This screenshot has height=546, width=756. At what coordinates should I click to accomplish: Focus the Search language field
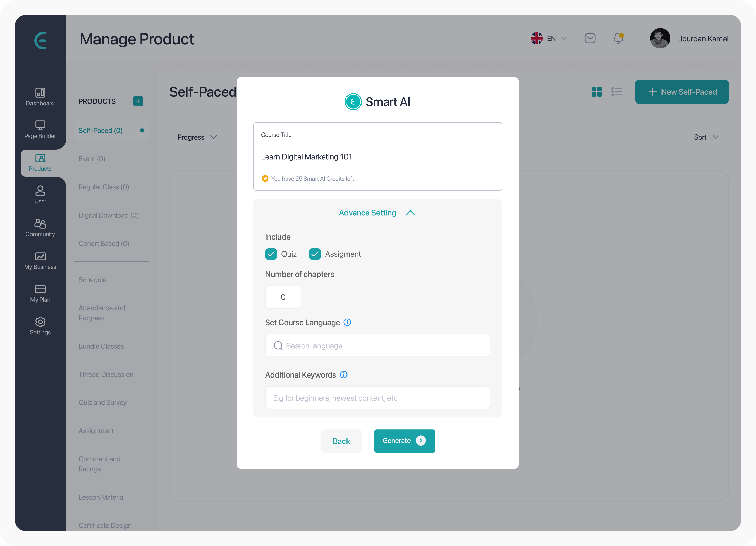377,346
